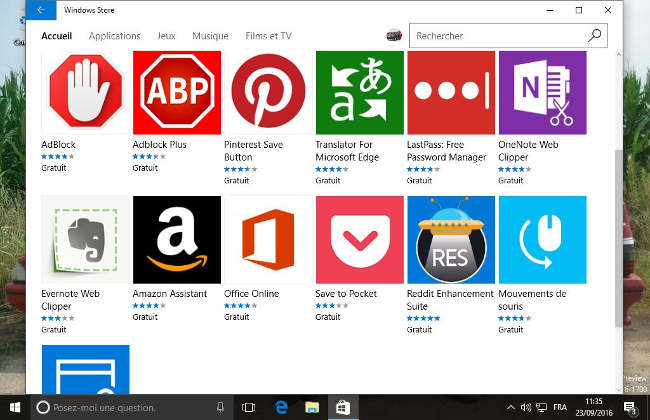Viewport: 650px width, 420px height.
Task: Click the FRA language indicator
Action: tap(560, 408)
